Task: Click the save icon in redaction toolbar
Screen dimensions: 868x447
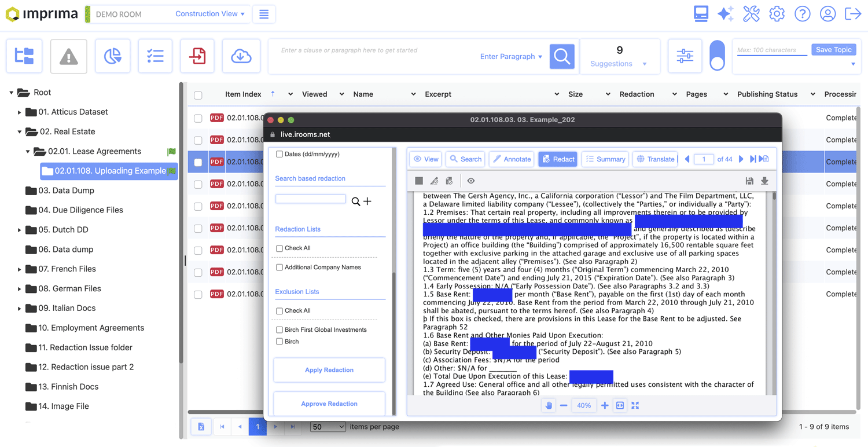Action: 749,181
